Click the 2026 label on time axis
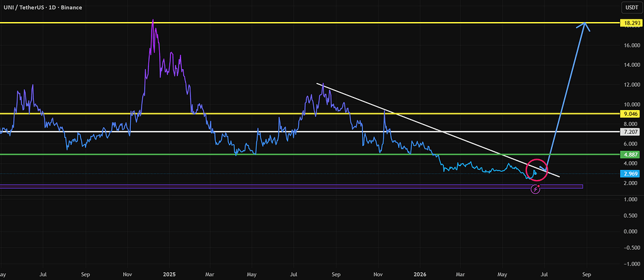This screenshot has width=644, height=280. pyautogui.click(x=420, y=274)
